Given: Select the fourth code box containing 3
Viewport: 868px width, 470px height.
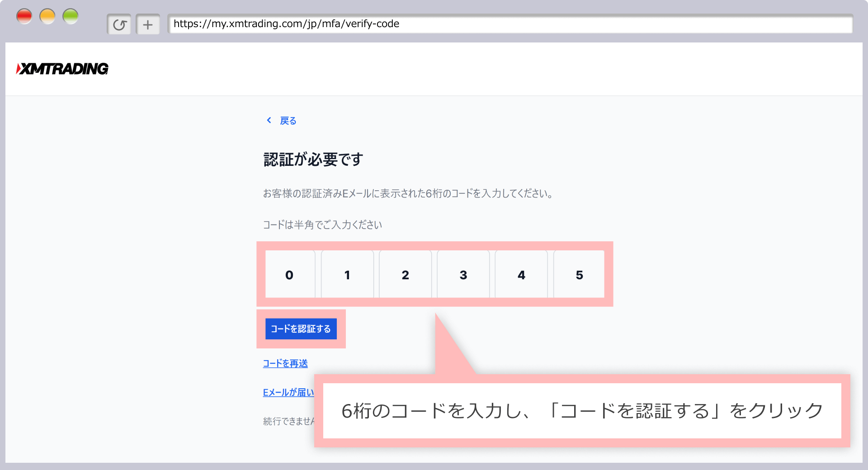Looking at the screenshot, I should point(463,274).
